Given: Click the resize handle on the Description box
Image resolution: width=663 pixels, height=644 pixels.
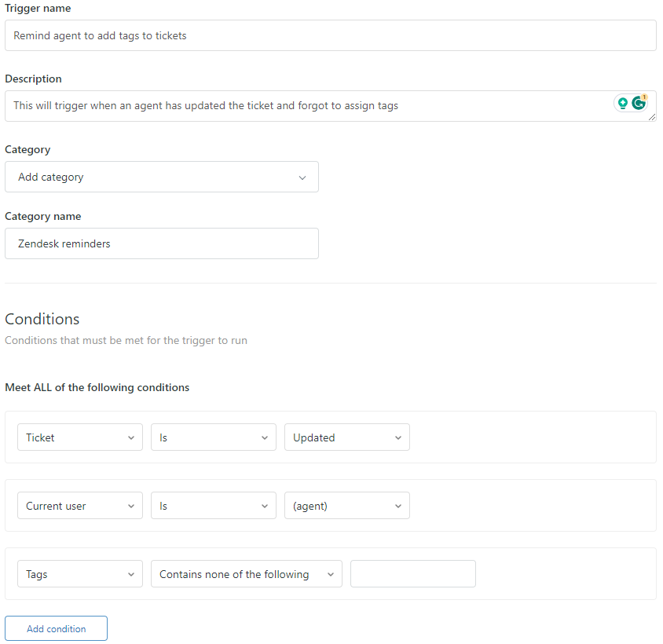Looking at the screenshot, I should 653,118.
